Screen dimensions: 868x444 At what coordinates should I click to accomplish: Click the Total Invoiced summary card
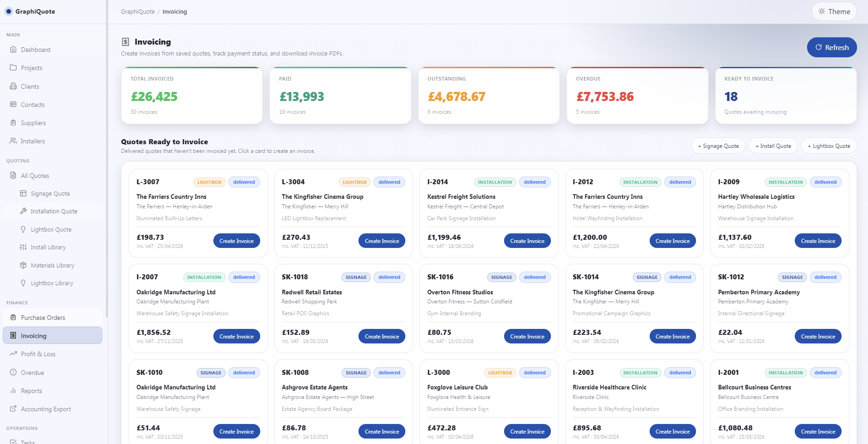[x=192, y=96]
